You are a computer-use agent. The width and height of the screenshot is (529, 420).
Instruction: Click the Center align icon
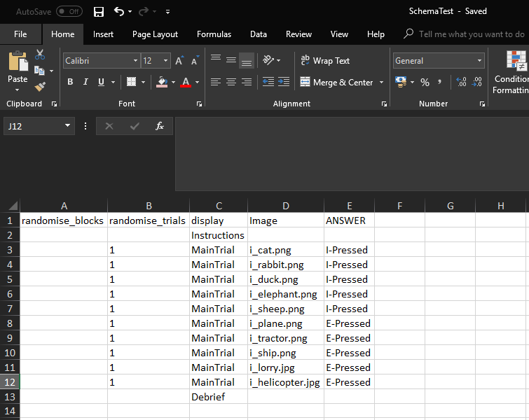tap(231, 82)
